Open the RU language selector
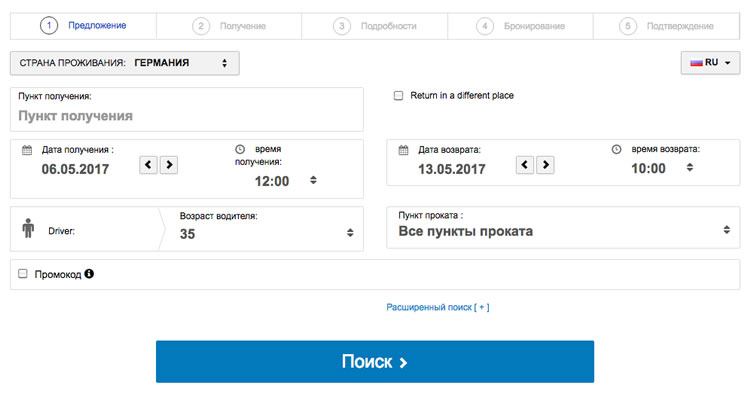 tap(710, 63)
